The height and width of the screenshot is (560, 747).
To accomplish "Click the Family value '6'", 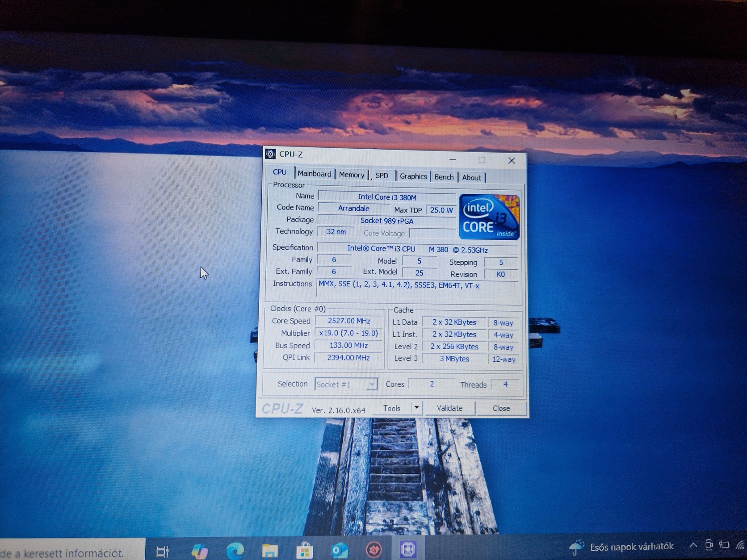I will [334, 259].
